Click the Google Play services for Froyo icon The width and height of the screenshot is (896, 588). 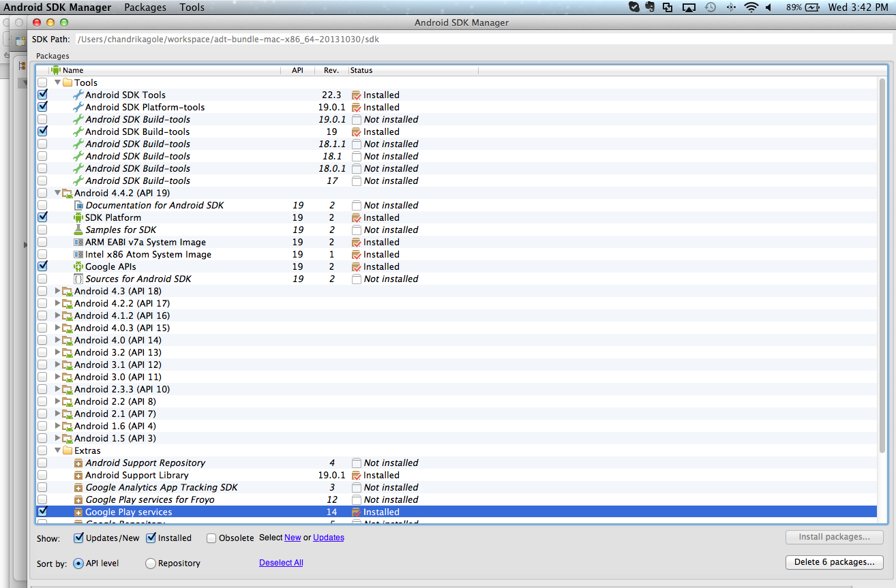[78, 499]
